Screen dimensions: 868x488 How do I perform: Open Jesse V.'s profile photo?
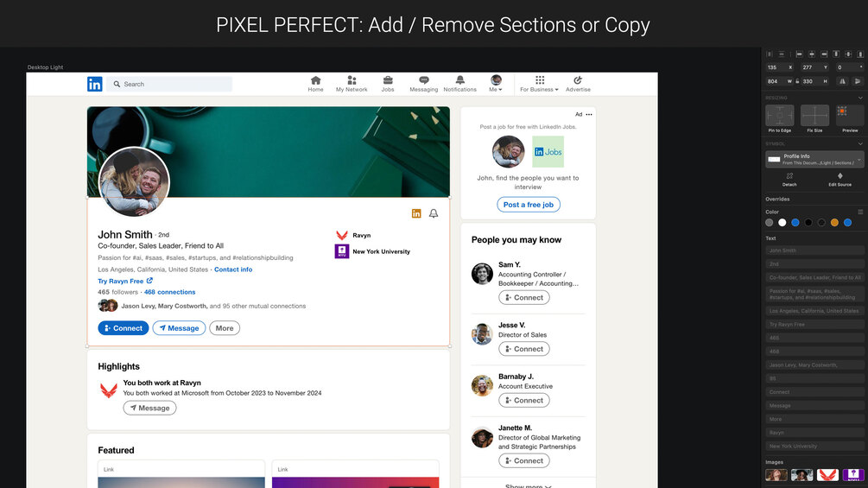coord(482,334)
